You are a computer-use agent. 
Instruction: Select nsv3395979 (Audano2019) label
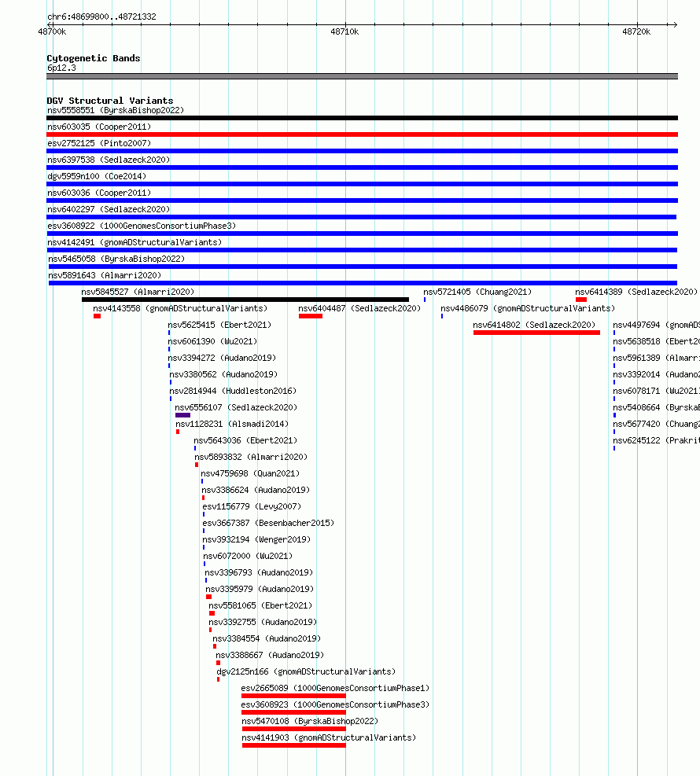(260, 589)
